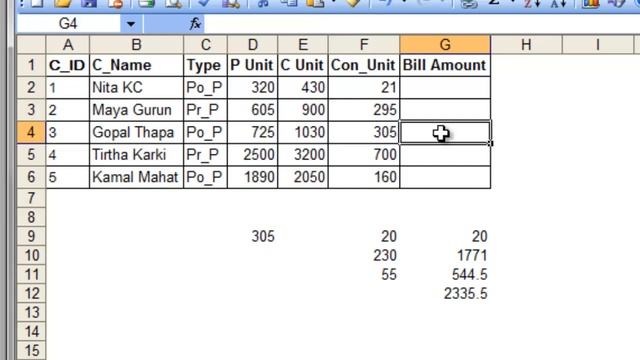Click the total '2335.5' in column G
The height and width of the screenshot is (360, 640).
[x=466, y=293]
